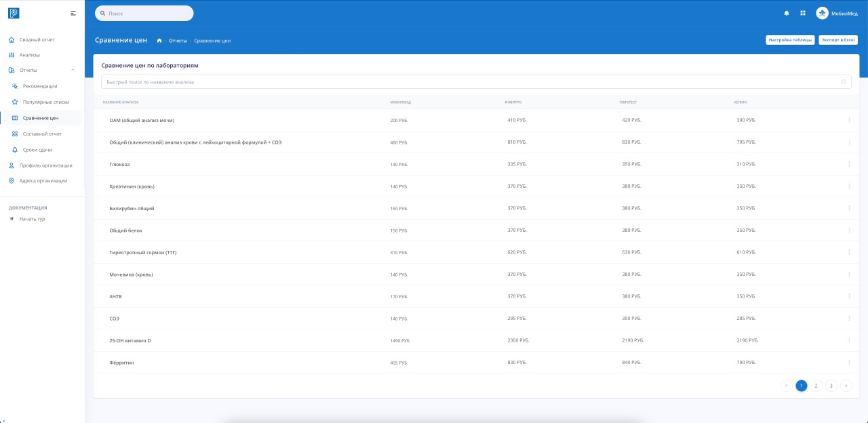Click the app logo in the sidebar
Screen dimensions: 868x423
coord(14,13)
